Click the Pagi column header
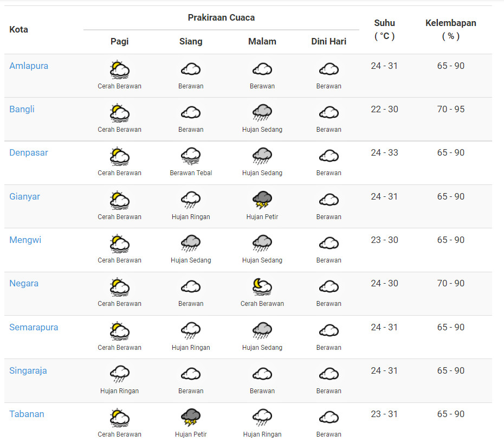The image size is (504, 448). pos(119,41)
